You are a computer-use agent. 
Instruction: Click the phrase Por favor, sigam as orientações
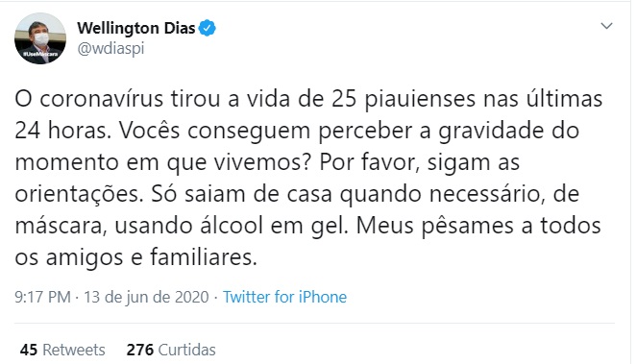click(267, 178)
